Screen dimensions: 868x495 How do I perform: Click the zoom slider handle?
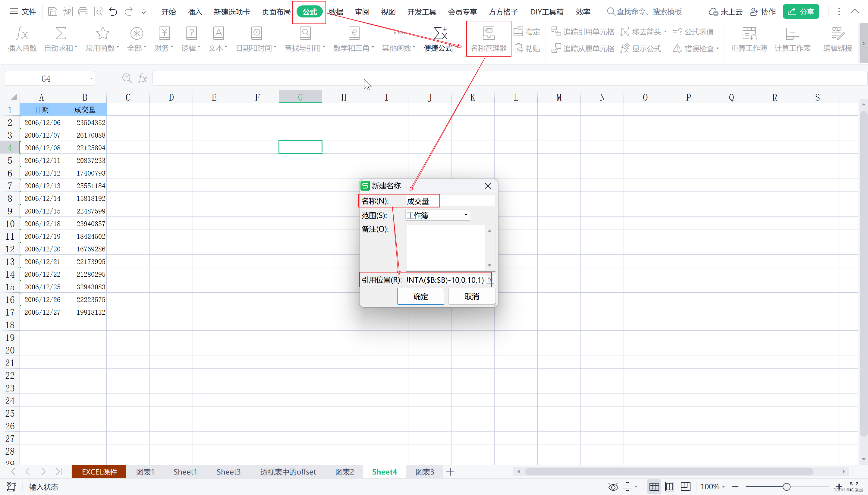point(786,487)
